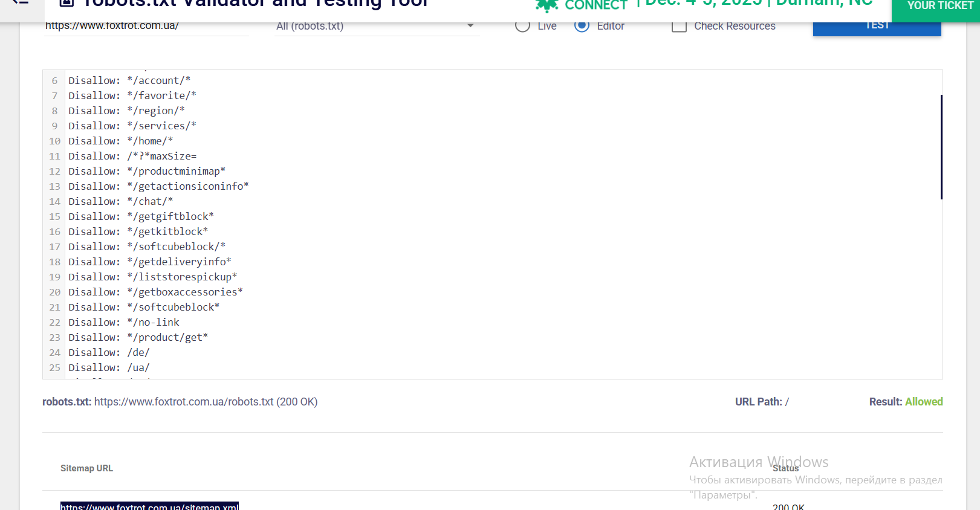This screenshot has height=510, width=980.
Task: Click line 16 'Disallow: */getkitblock*'
Action: [138, 231]
